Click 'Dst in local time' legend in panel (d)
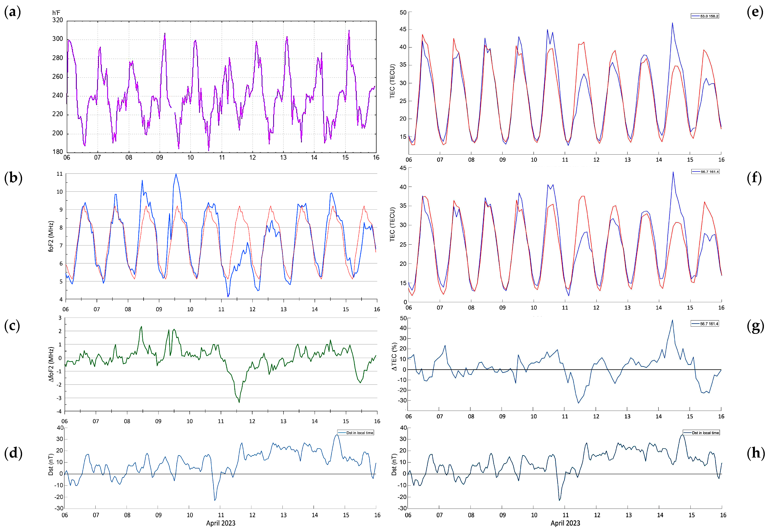The height and width of the screenshot is (532, 770). [x=356, y=433]
